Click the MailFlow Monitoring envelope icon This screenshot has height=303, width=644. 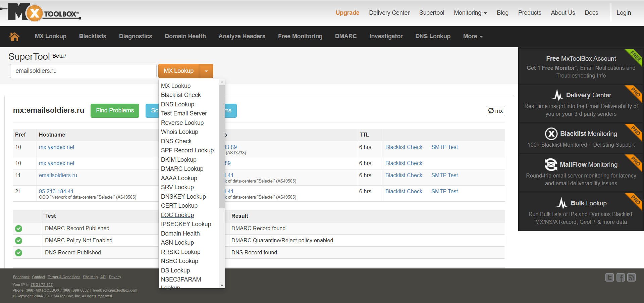551,164
